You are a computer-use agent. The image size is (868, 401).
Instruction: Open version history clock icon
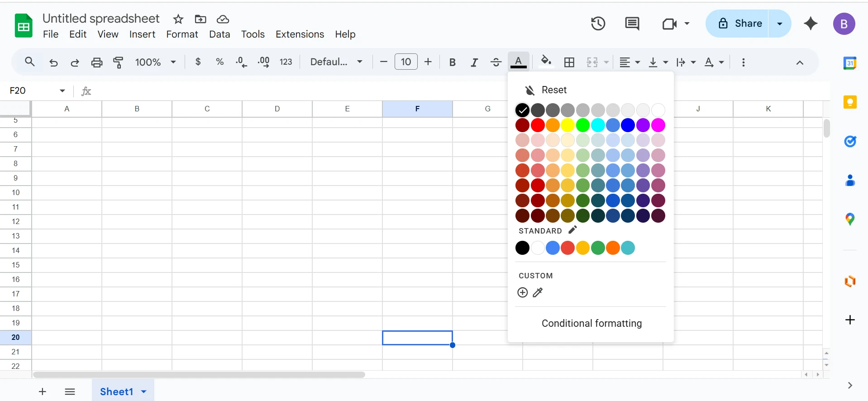click(598, 24)
